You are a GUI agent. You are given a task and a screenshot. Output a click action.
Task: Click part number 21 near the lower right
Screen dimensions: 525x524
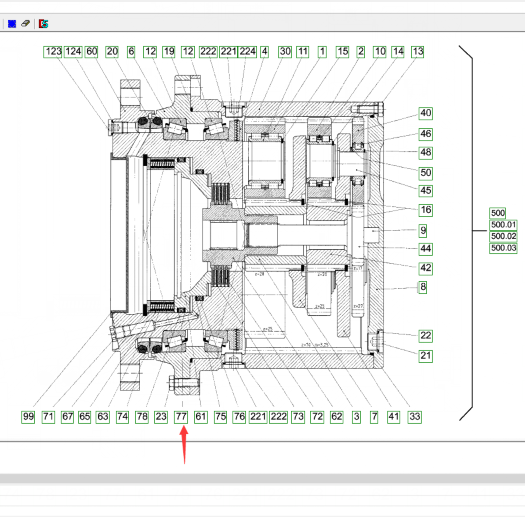pos(426,356)
